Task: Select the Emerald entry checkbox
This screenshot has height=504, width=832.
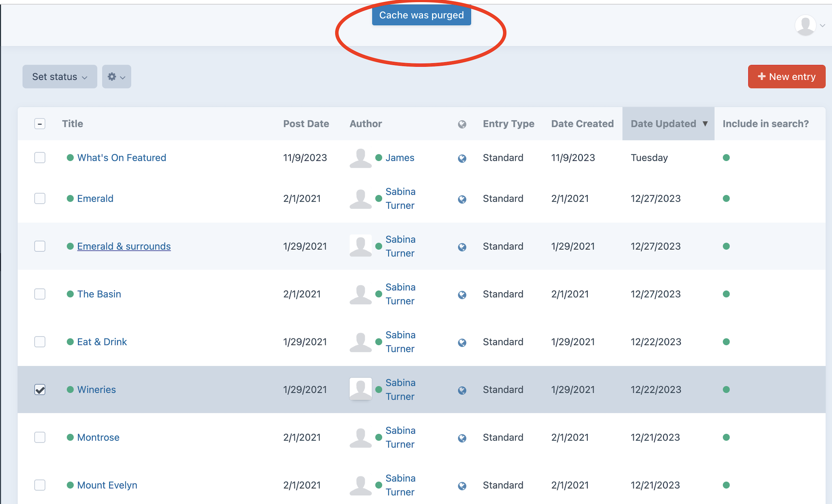Action: tap(40, 198)
